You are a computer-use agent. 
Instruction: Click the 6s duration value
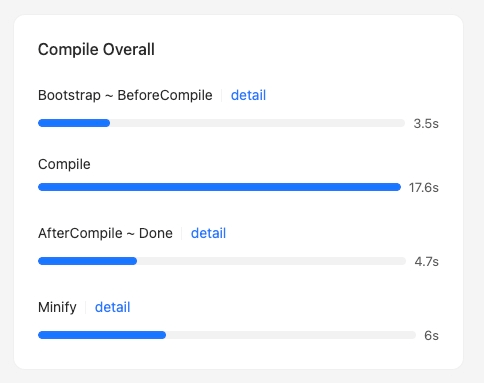click(431, 336)
